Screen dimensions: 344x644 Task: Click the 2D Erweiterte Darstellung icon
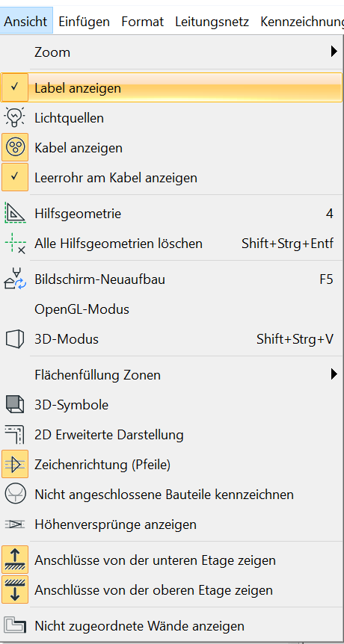pos(15,435)
